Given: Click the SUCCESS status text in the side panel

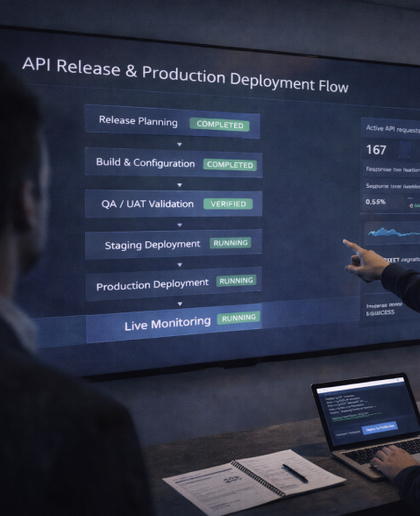Looking at the screenshot, I should point(381,312).
